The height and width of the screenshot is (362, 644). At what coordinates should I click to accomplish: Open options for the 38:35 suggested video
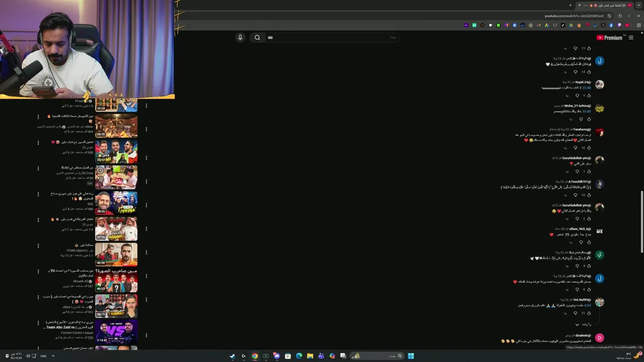(x=38, y=194)
